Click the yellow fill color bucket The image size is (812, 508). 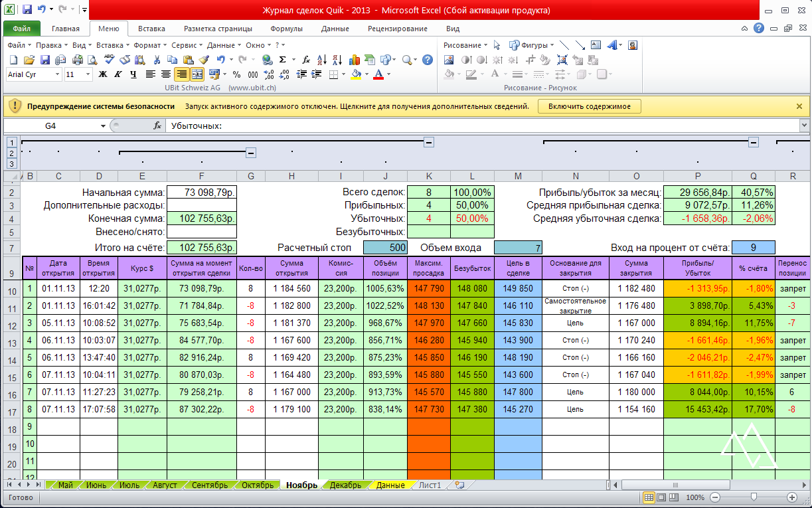[x=356, y=74]
